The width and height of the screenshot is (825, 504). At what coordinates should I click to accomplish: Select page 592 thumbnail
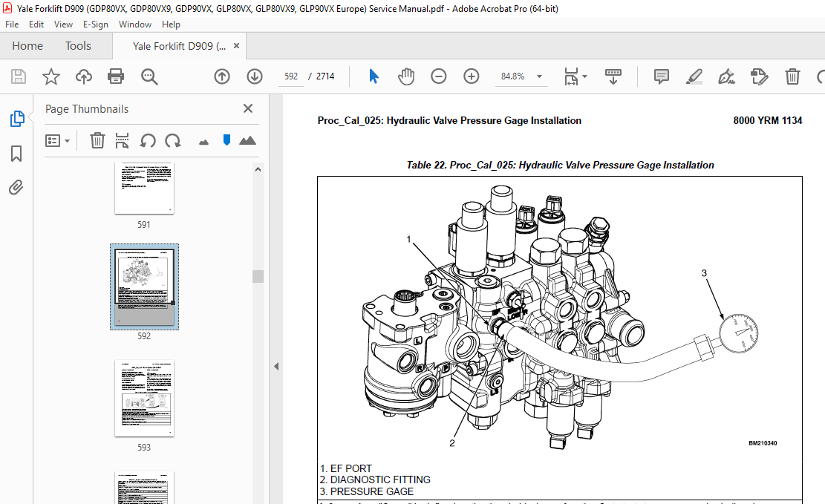tap(144, 286)
